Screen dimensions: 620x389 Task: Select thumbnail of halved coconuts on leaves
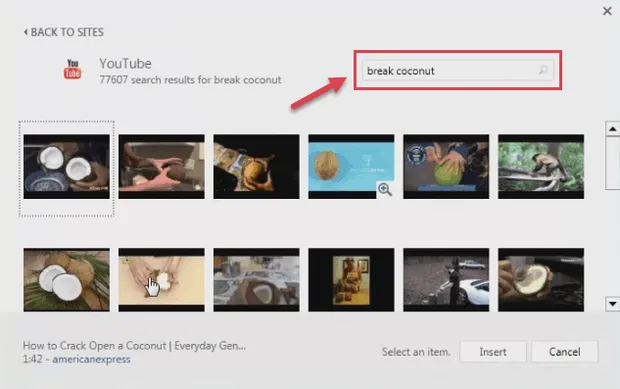[x=66, y=280]
